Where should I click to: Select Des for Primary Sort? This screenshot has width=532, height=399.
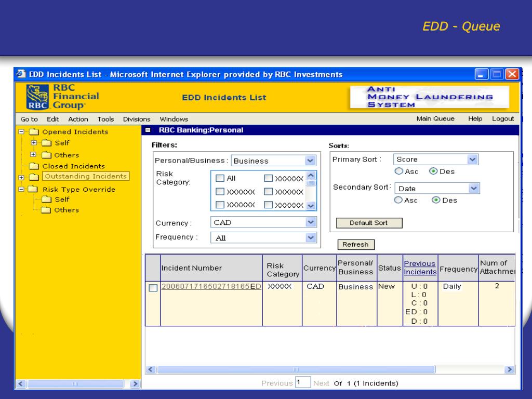point(433,171)
